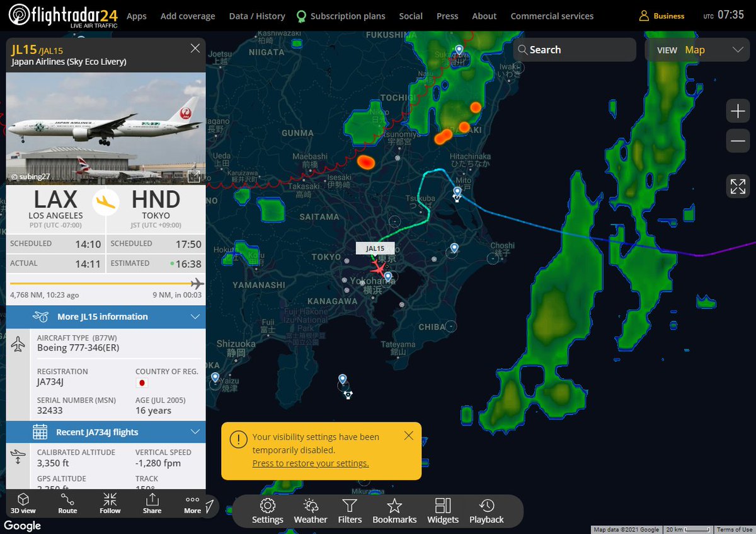Open the 3D view of the flight

[x=23, y=504]
